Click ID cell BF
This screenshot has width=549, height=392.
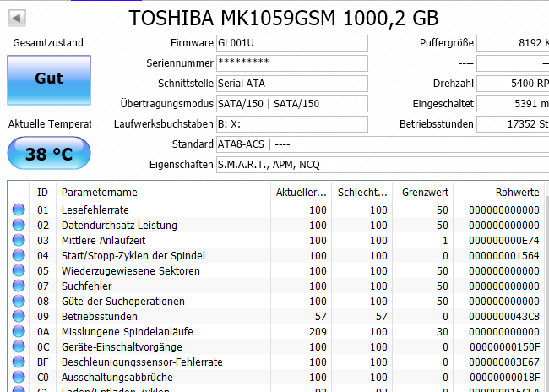[43, 362]
